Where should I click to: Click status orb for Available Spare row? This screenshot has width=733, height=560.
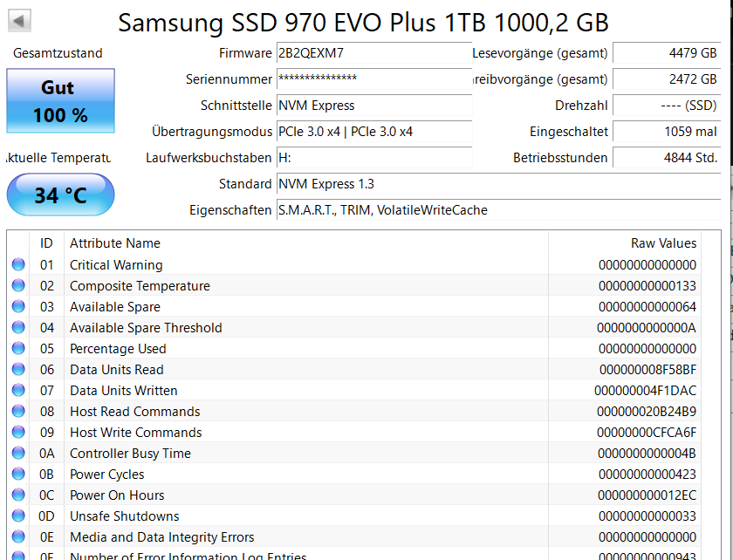[18, 307]
